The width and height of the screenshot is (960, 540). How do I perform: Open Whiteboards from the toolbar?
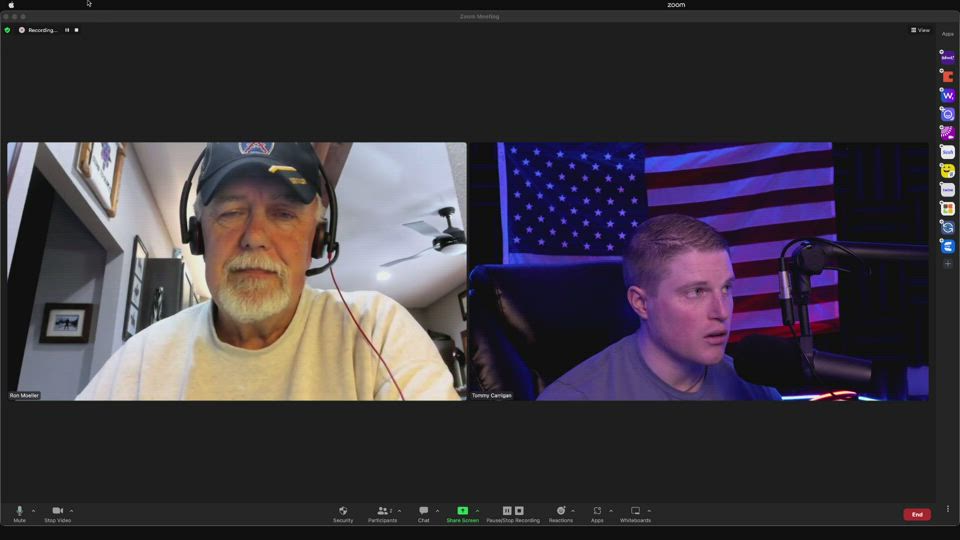pos(635,512)
